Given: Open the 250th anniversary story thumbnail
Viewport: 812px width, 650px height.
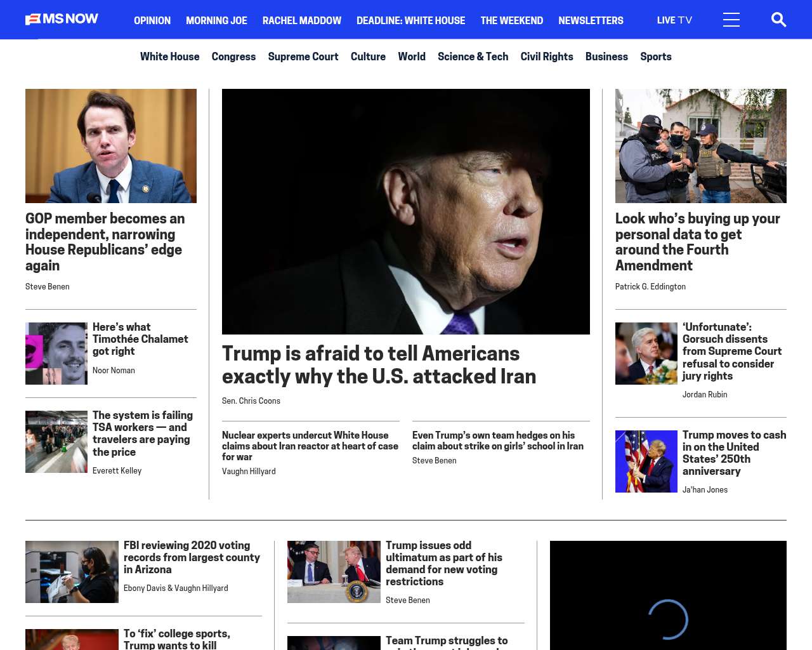Looking at the screenshot, I should [x=646, y=461].
